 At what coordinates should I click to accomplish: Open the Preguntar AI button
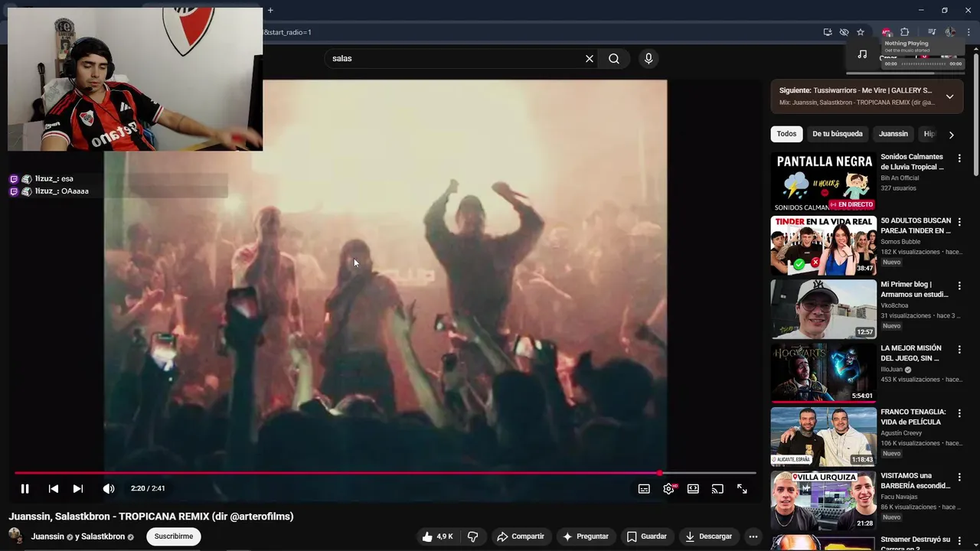tap(586, 536)
